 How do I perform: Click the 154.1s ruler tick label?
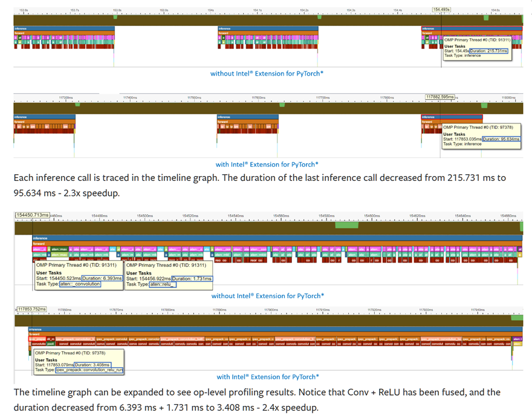click(258, 10)
